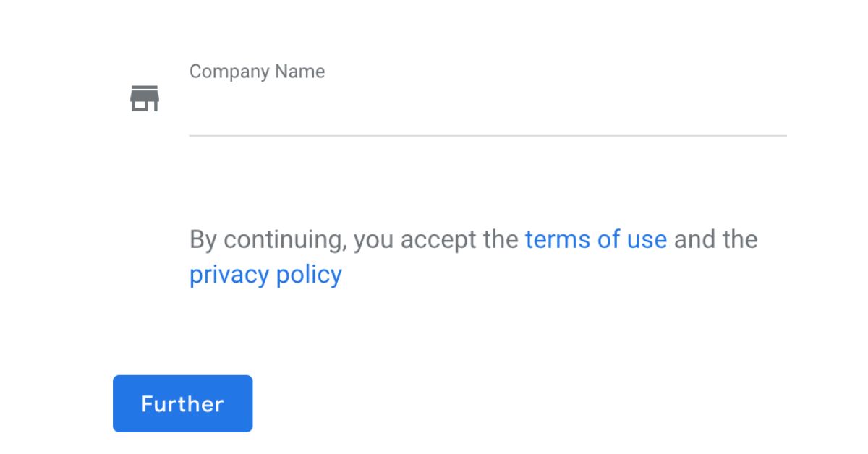Click the Company Name field label
The image size is (868, 454).
tap(257, 72)
